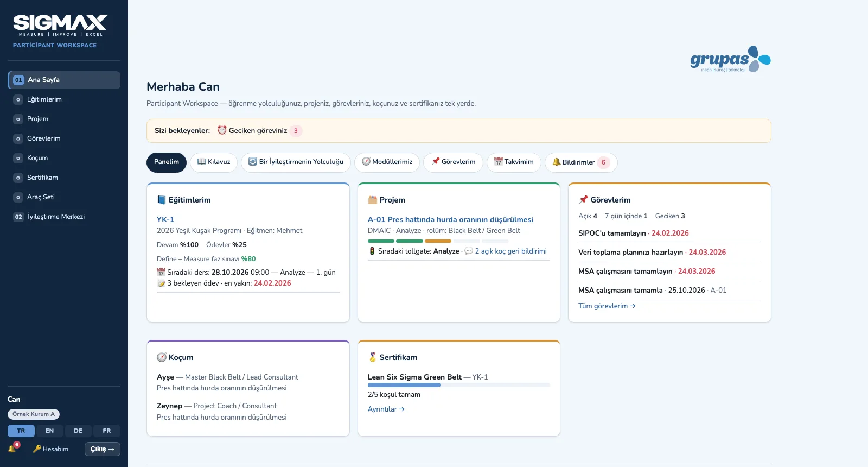Open the Takvimim tab

(x=514, y=162)
